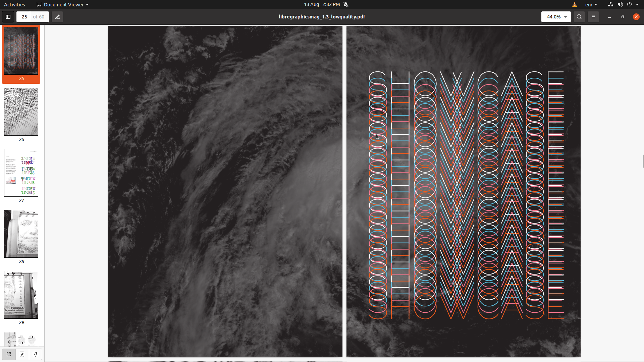Click the single page view icon
644x362 pixels.
point(22,354)
